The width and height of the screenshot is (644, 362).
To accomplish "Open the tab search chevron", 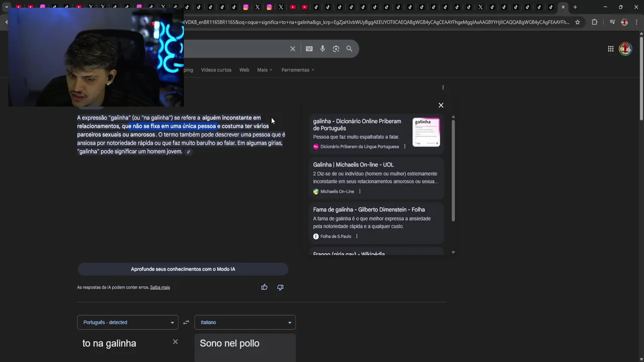I will pyautogui.click(x=7, y=7).
